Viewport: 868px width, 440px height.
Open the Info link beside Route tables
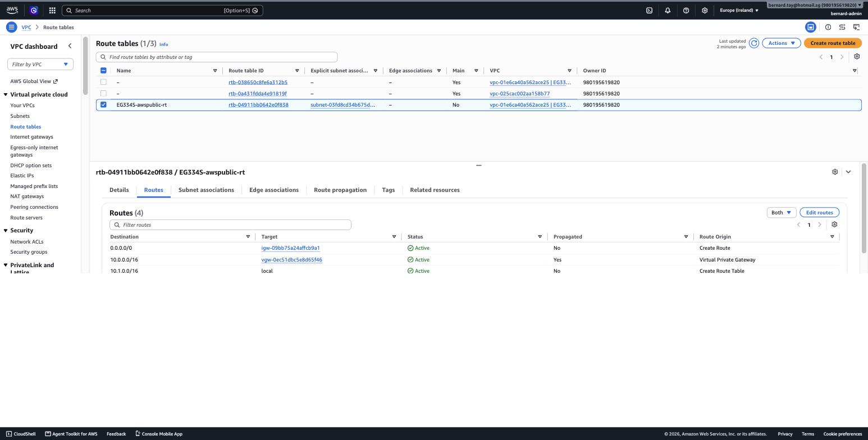coord(163,44)
